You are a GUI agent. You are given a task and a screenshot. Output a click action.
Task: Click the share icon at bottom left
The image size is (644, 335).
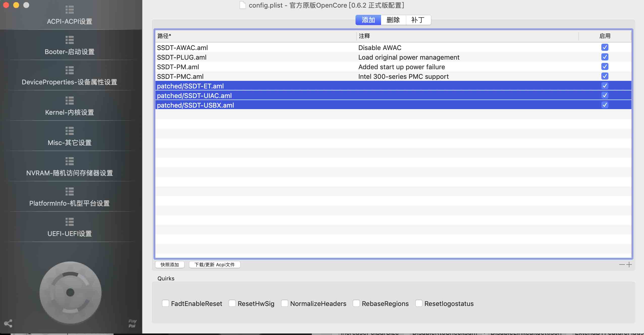(8, 323)
